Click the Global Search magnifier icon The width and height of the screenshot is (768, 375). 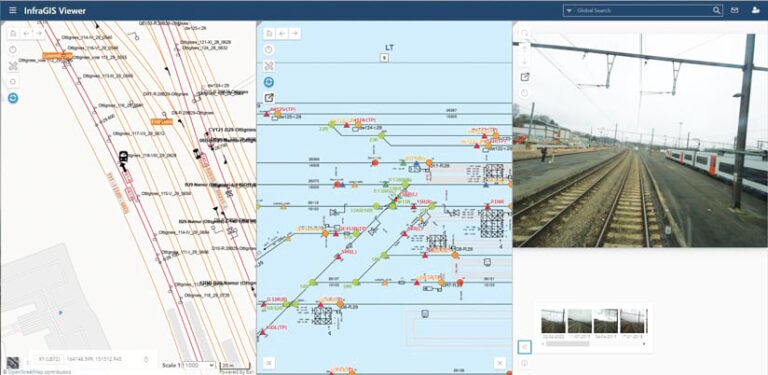tap(716, 10)
